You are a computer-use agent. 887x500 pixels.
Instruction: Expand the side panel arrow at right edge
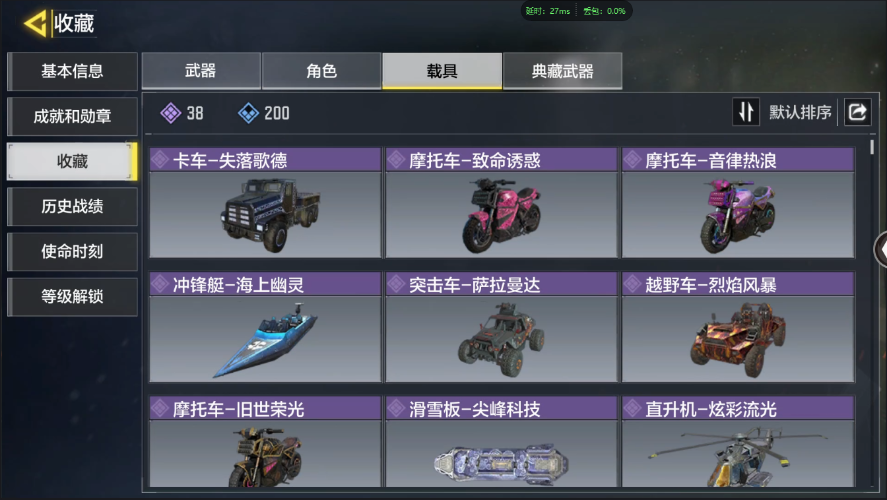coord(881,249)
